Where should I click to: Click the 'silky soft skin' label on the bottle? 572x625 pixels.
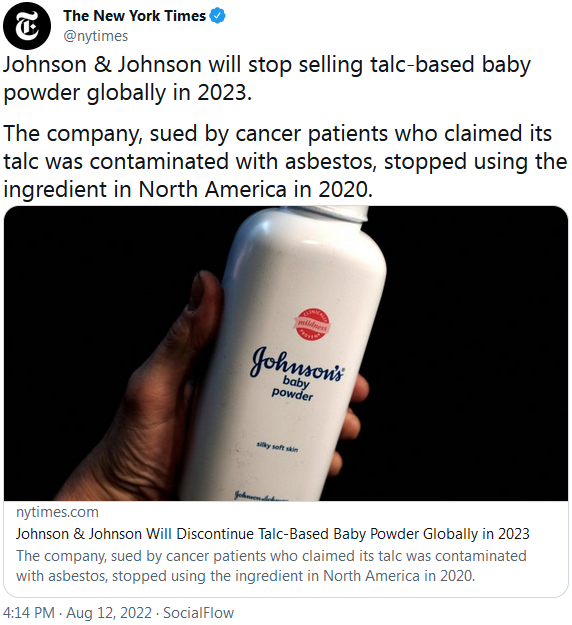tap(277, 446)
